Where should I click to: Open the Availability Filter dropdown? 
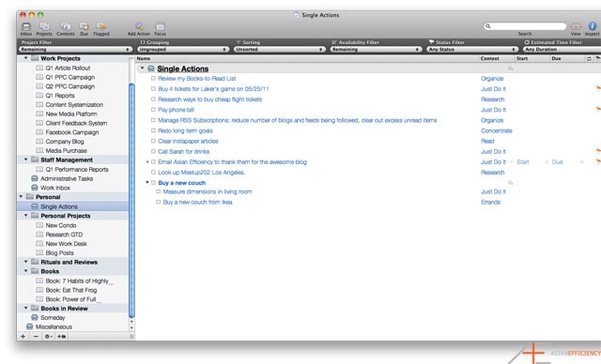(x=376, y=50)
